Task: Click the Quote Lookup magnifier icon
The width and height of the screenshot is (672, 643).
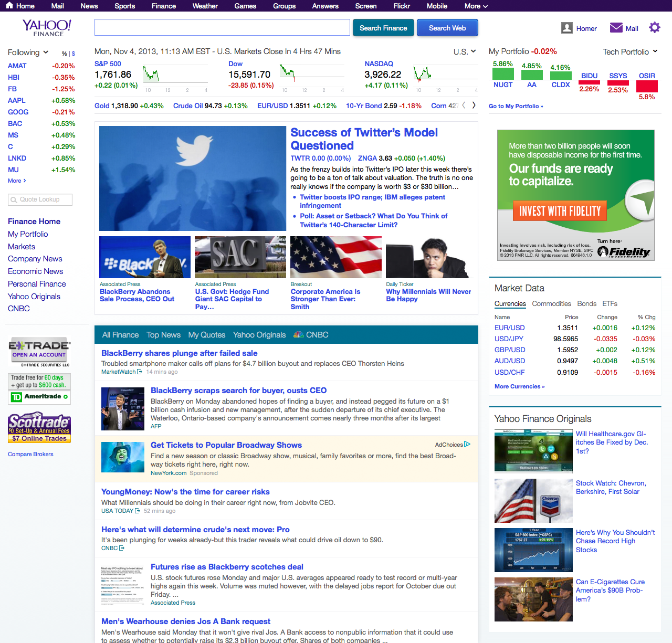Action: pos(14,199)
